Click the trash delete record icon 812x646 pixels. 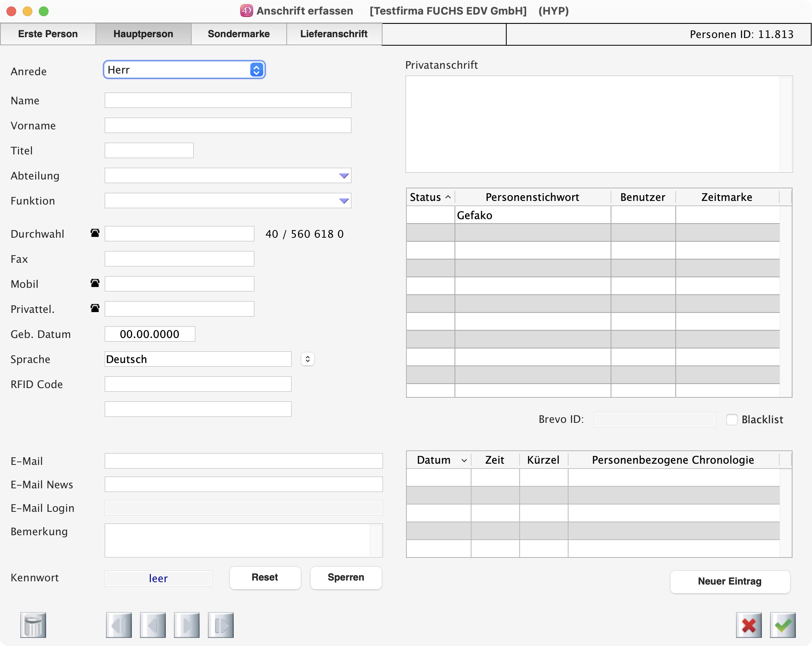coord(33,625)
